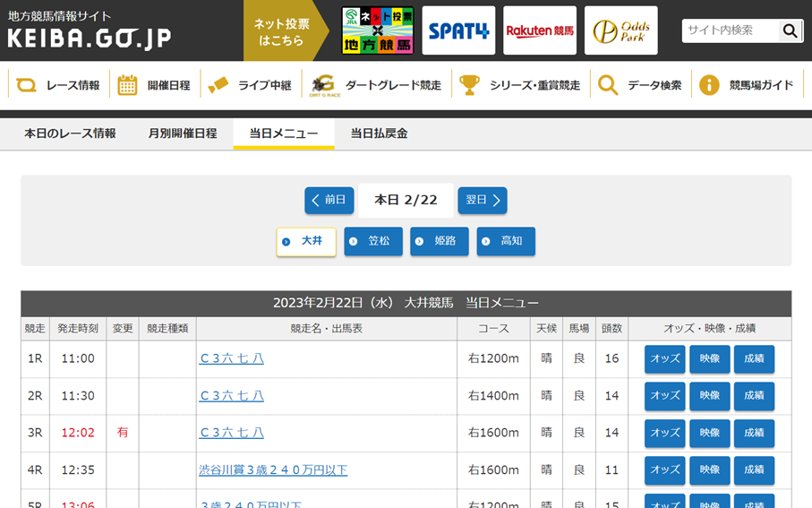Click the JRA net voting banner icon

(x=378, y=31)
